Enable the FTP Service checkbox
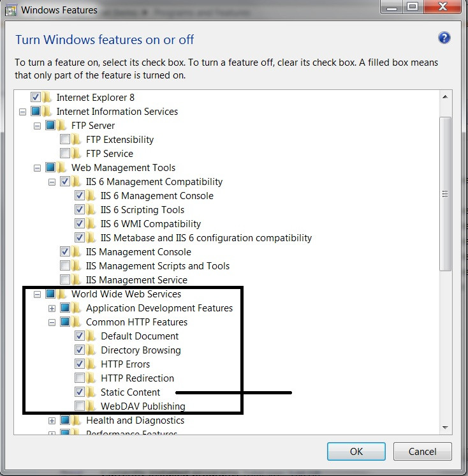 (x=65, y=153)
